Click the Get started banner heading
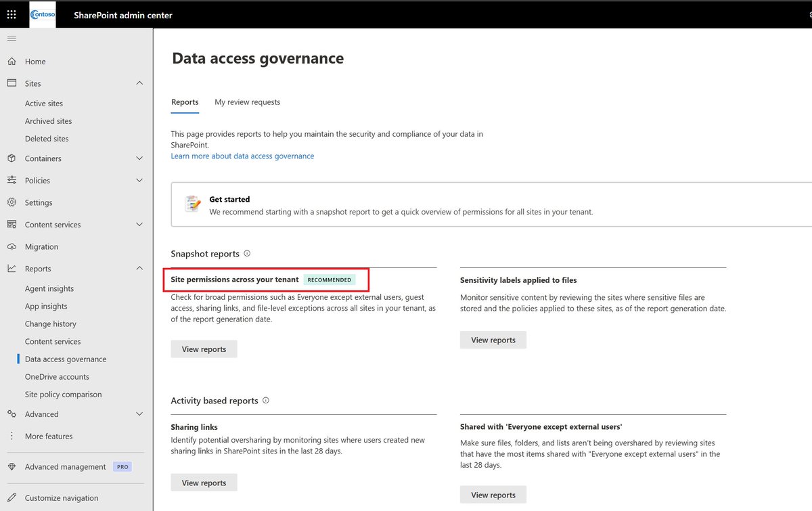Image resolution: width=812 pixels, height=511 pixels. click(x=229, y=200)
